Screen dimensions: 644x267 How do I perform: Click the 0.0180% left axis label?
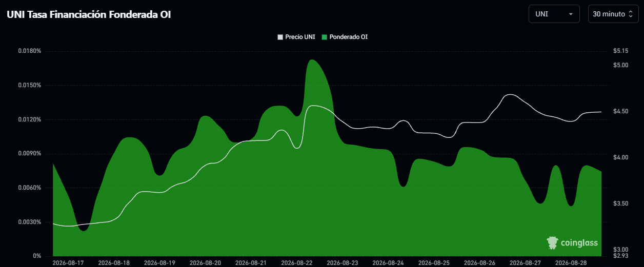coord(29,51)
